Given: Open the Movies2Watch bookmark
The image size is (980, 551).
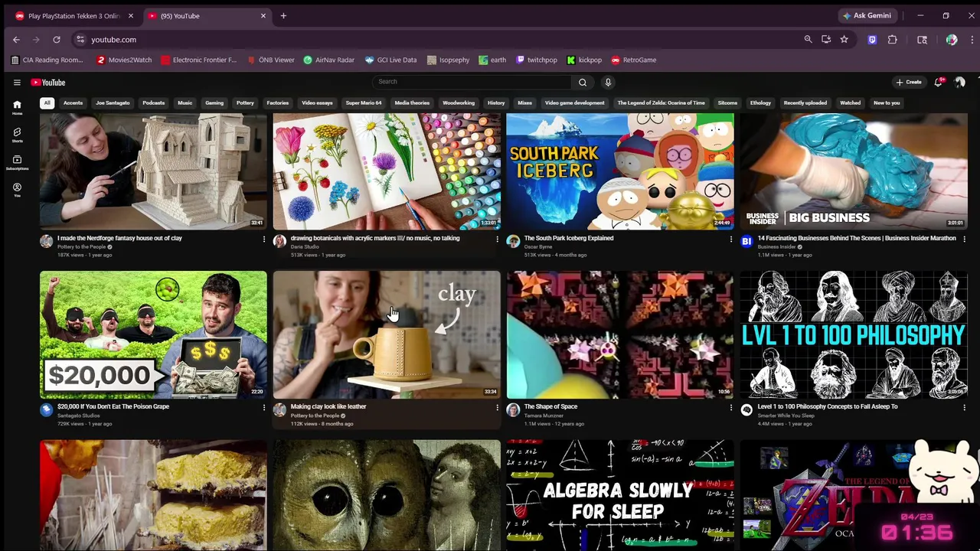Looking at the screenshot, I should coord(124,60).
